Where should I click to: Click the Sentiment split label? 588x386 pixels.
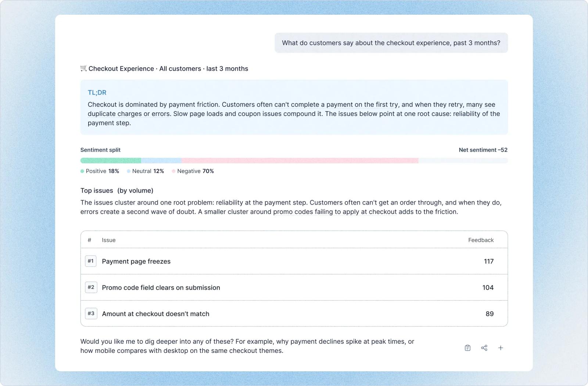100,150
